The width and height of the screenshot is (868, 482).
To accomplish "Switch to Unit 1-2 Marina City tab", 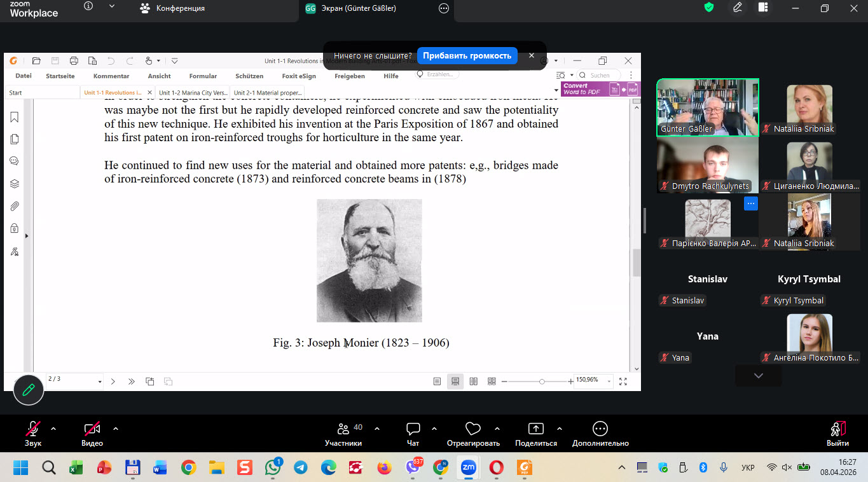I will (193, 93).
